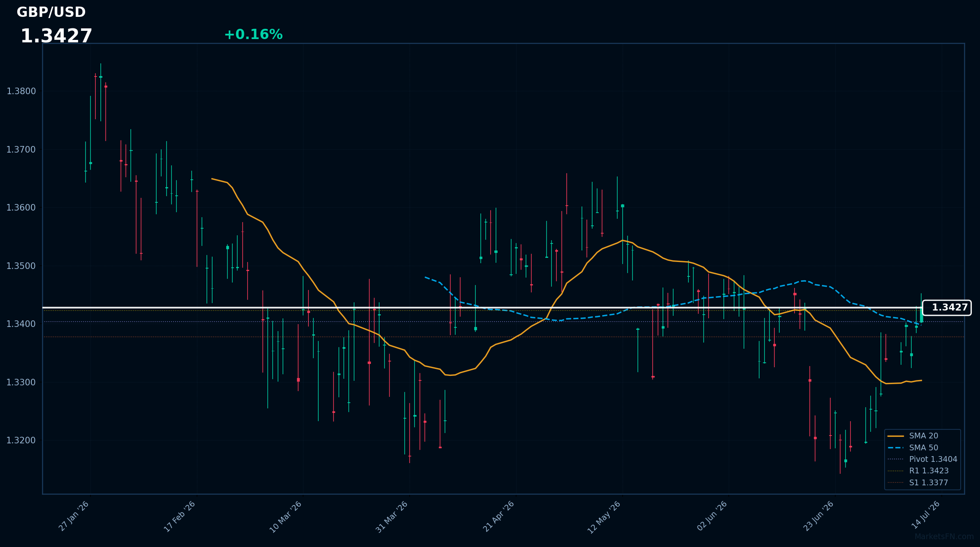Click the blue dashed SMA 50 legend sample
Image resolution: width=980 pixels, height=547 pixels.
pyautogui.click(x=896, y=448)
